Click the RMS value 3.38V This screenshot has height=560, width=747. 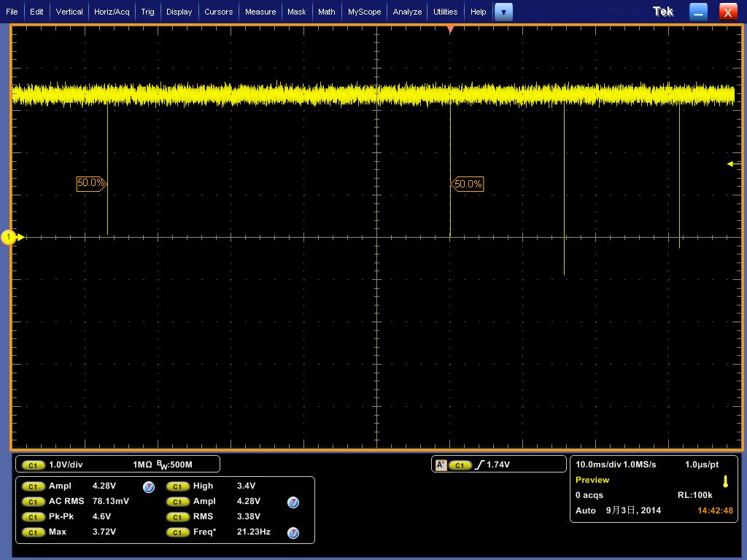pos(248,517)
